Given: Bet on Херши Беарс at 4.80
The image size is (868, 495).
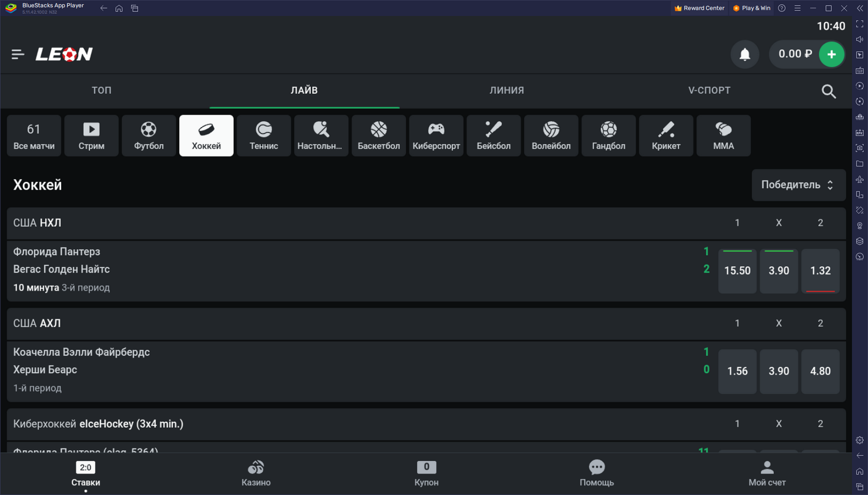Looking at the screenshot, I should pos(821,371).
